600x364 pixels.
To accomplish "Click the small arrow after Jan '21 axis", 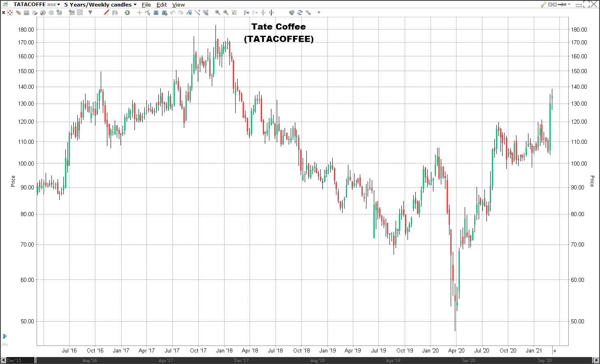I will (x=554, y=351).
